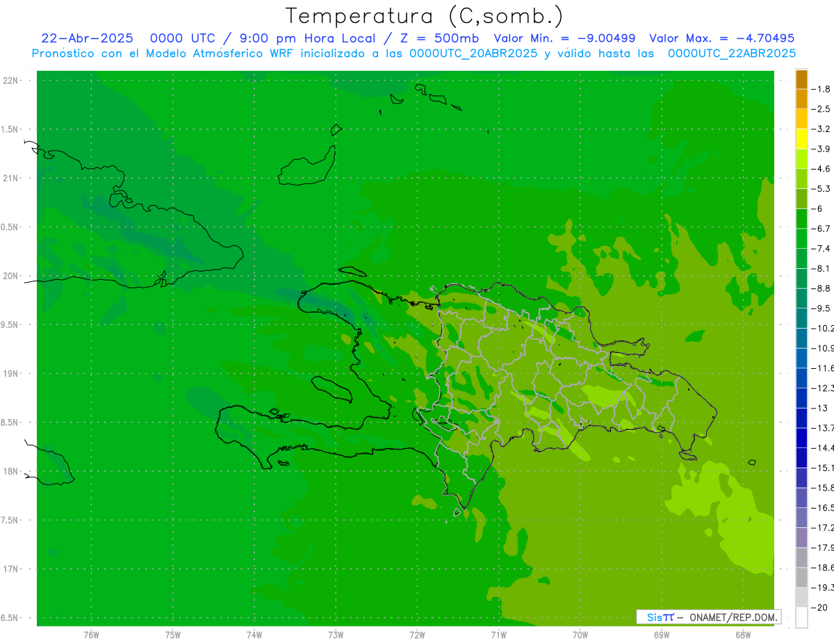Image resolution: width=834 pixels, height=644 pixels.
Task: Click the colorbar label "-8.1"
Action: coord(821,268)
